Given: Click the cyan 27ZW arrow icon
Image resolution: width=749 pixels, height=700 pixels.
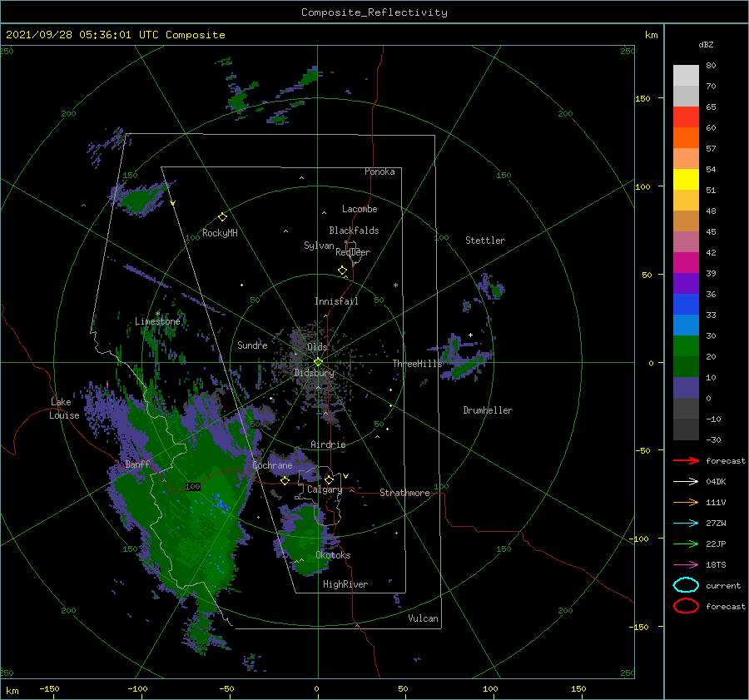Looking at the screenshot, I should [686, 524].
